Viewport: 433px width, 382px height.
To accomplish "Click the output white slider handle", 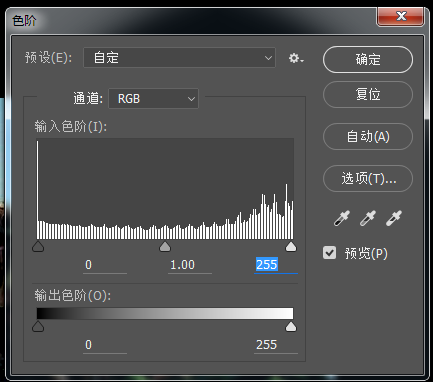I will (x=291, y=327).
